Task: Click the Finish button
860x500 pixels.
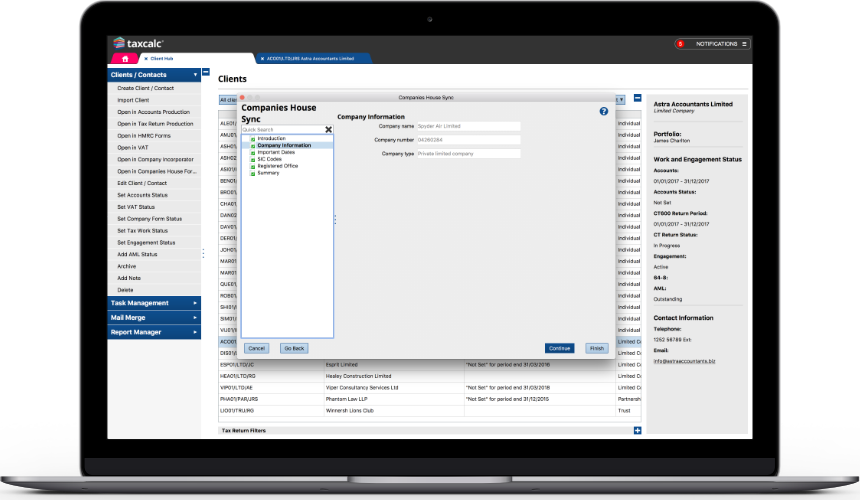Action: (597, 348)
